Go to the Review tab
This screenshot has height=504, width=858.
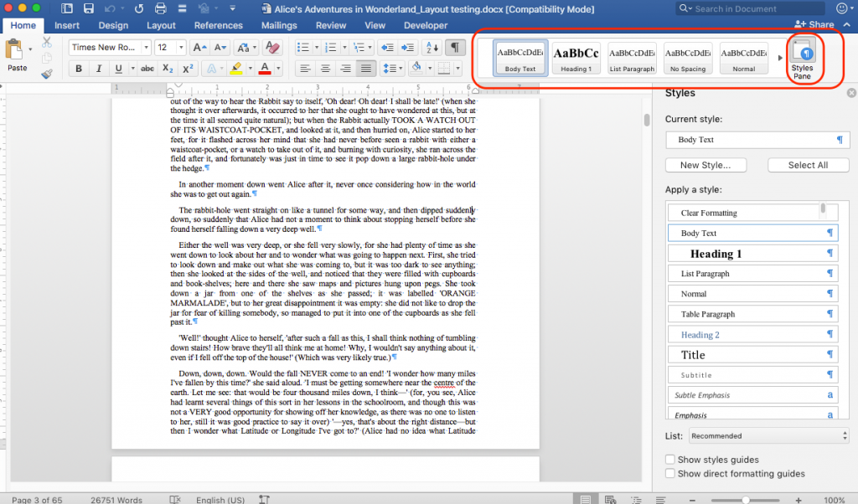point(330,25)
